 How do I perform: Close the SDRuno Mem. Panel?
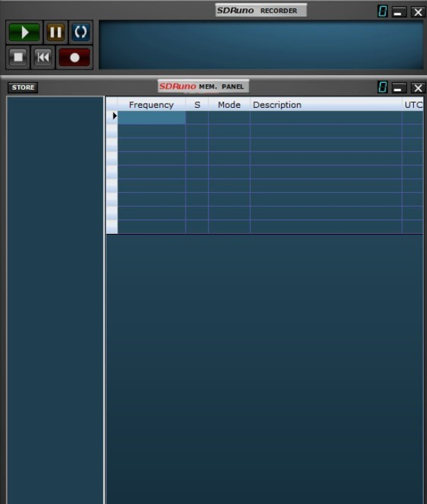[x=418, y=88]
